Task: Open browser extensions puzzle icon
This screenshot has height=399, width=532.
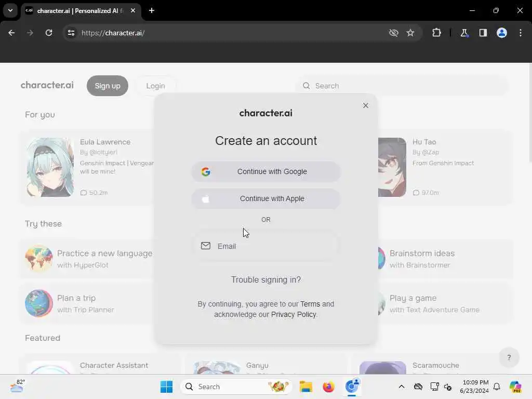Action: pyautogui.click(x=436, y=33)
